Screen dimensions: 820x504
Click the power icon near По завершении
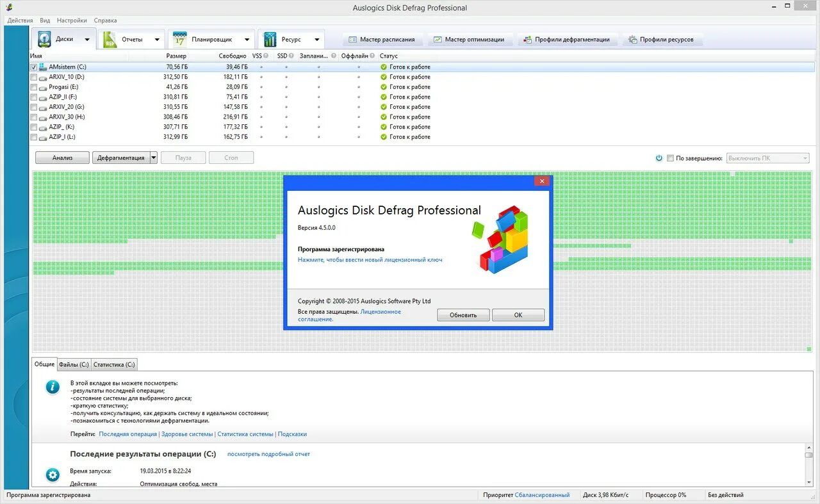tap(659, 158)
